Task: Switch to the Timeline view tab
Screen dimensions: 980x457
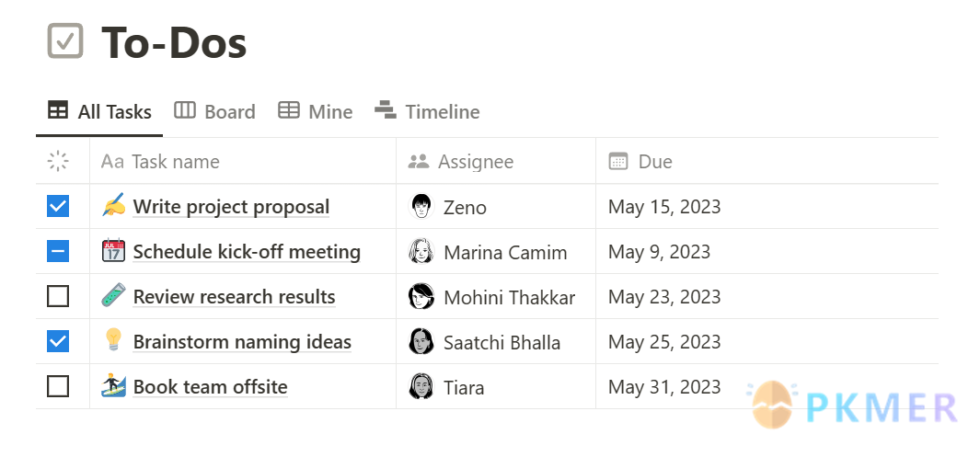Action: click(x=427, y=112)
